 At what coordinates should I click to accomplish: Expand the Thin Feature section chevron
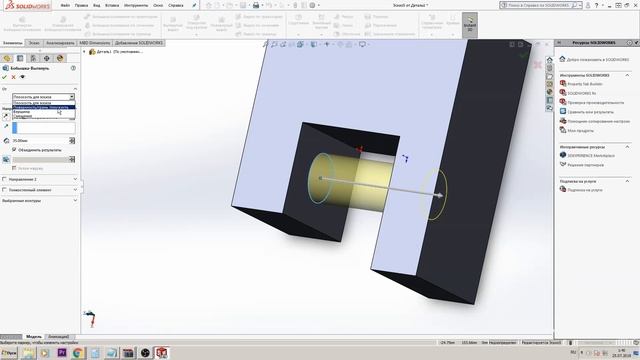75,190
